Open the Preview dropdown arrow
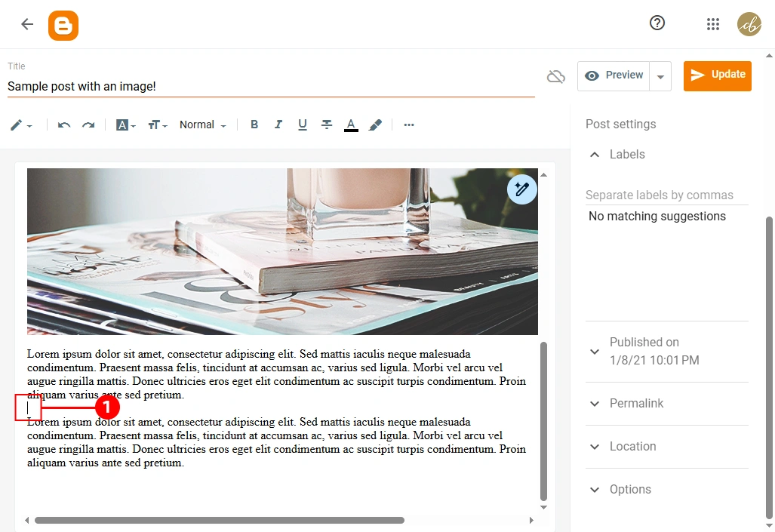Image resolution: width=775 pixels, height=532 pixels. coord(660,76)
